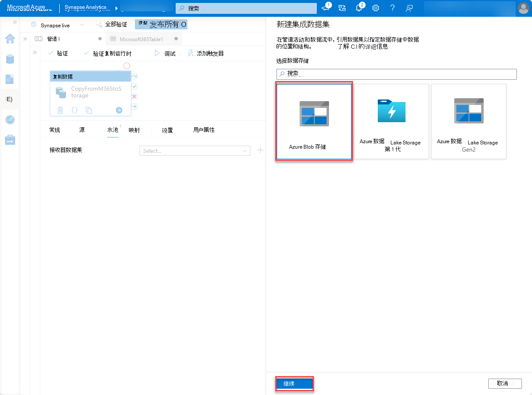
Task: Click 全部验证 validate all button
Action: [111, 25]
